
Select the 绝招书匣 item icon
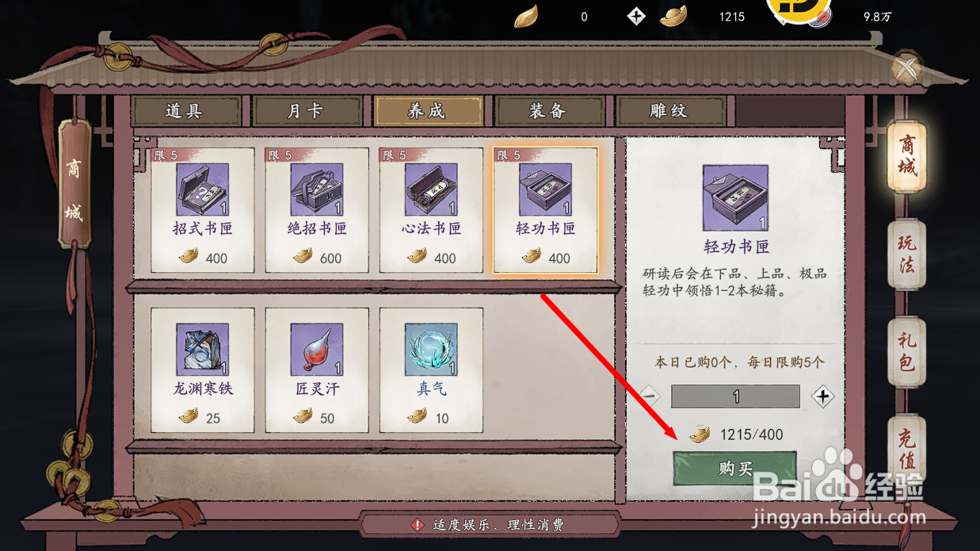(x=317, y=189)
